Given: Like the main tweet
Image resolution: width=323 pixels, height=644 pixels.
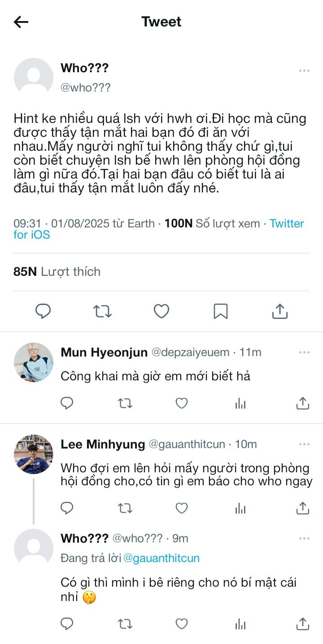Looking at the screenshot, I should point(161,311).
